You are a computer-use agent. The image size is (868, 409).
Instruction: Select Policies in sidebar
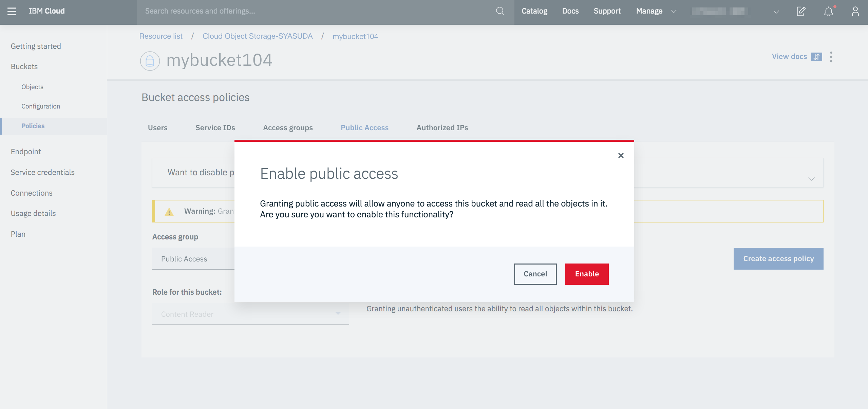click(33, 126)
